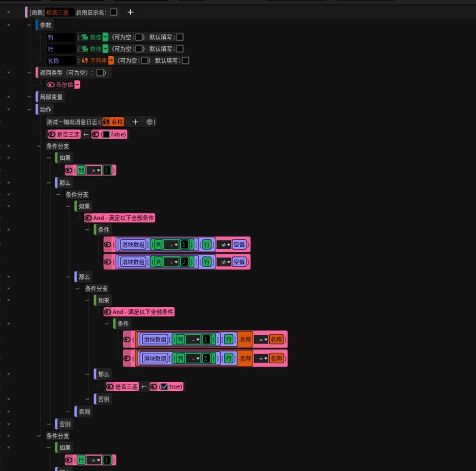476x471 pixels.
Task: Open the 数值 type dropdown for 行
Action: pos(105,49)
